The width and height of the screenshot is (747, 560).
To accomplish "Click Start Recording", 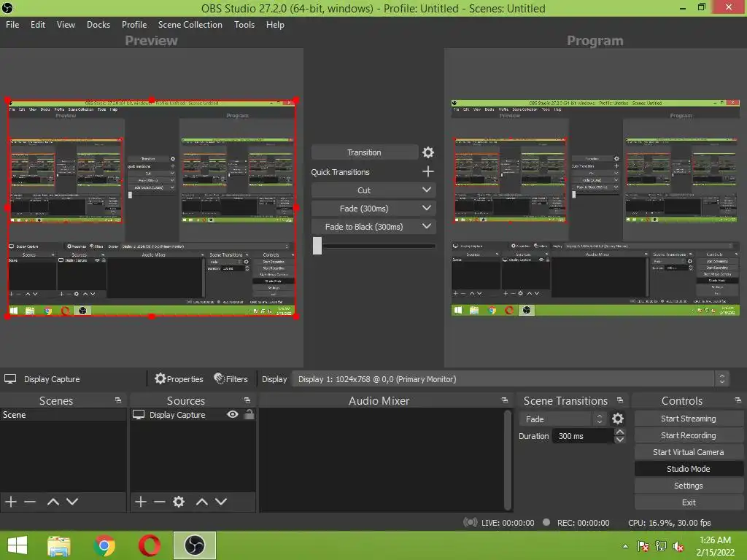I will [689, 435].
